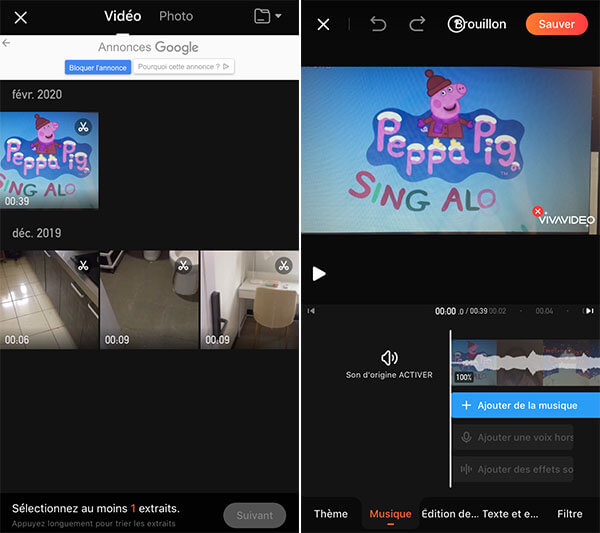The image size is (600, 533).
Task: Select the video clip track at 100%
Action: tap(526, 362)
